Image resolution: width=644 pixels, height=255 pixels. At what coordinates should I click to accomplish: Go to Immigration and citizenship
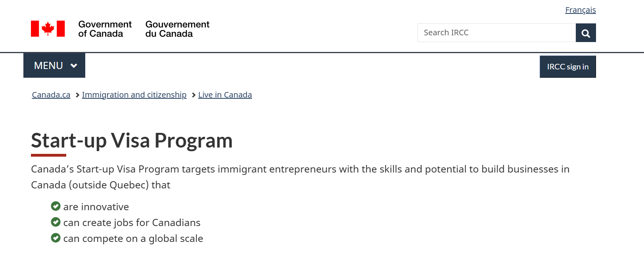pos(134,95)
